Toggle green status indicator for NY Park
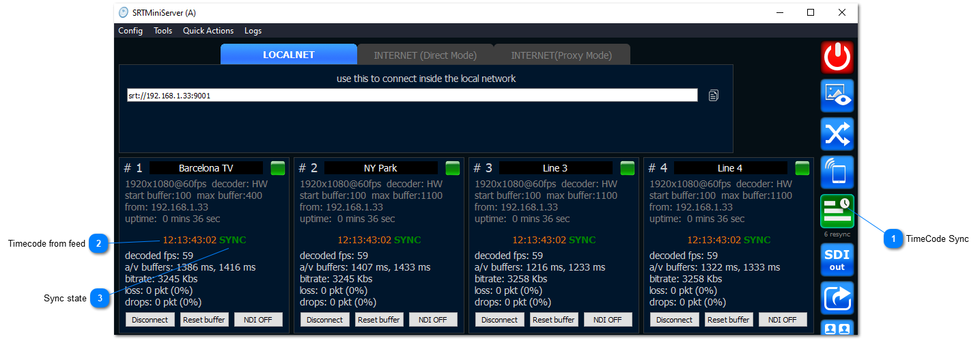 453,168
